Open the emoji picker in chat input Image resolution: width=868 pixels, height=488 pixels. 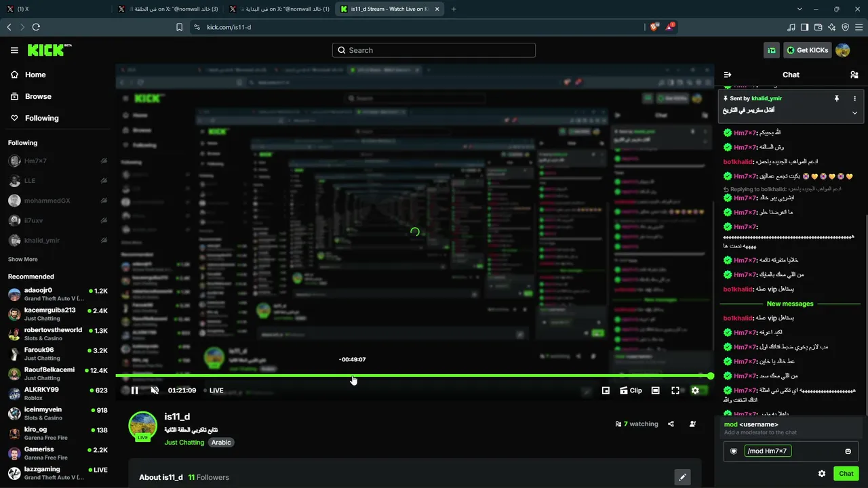click(x=848, y=451)
